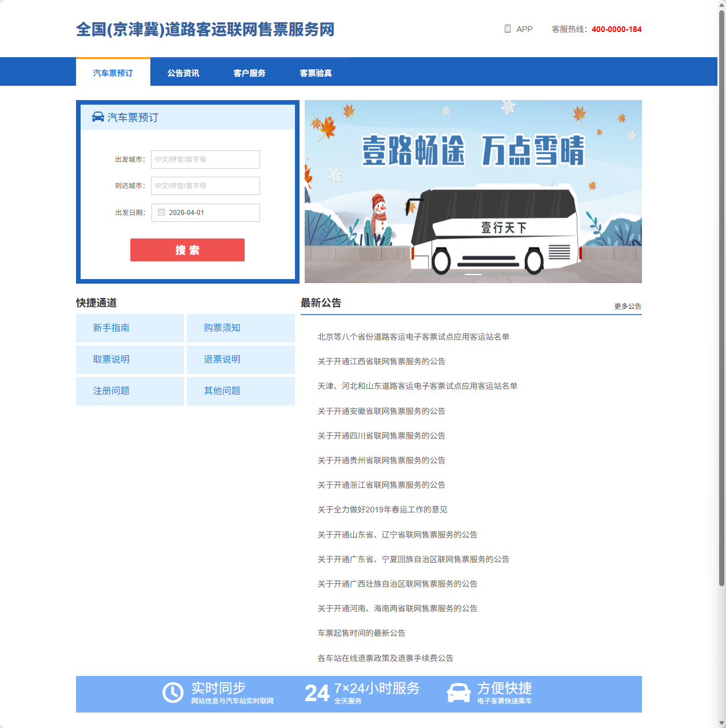The image size is (726, 728).
Task: Click the car icon beside 汽车票预订 heading
Action: click(x=98, y=117)
